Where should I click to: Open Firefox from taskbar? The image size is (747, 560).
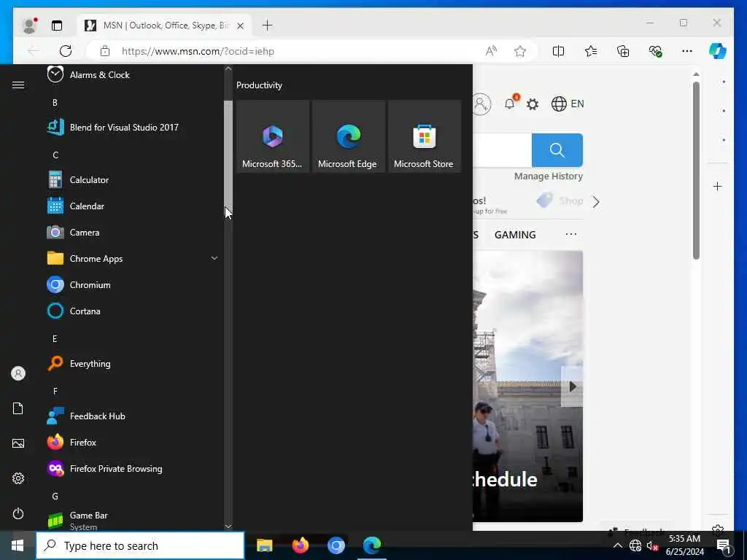coord(300,545)
